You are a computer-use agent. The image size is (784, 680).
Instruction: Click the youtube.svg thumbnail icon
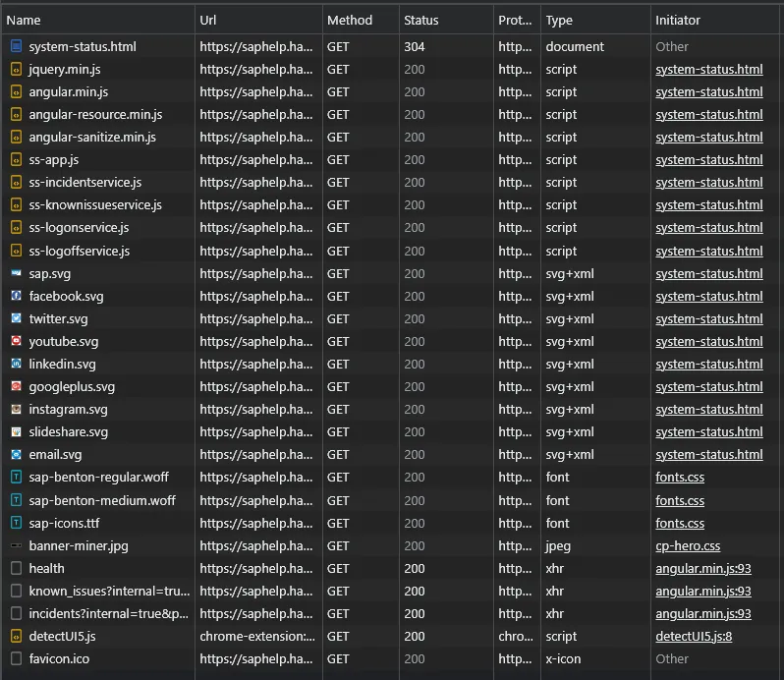16,341
